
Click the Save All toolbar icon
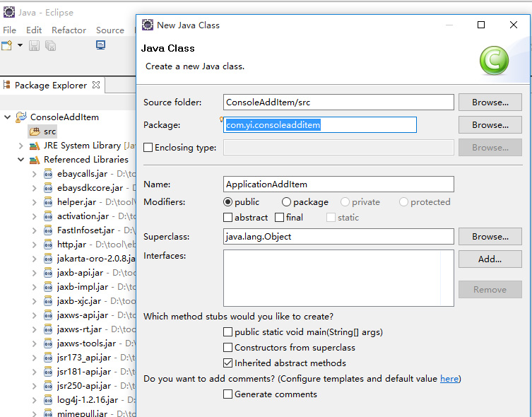click(x=51, y=45)
